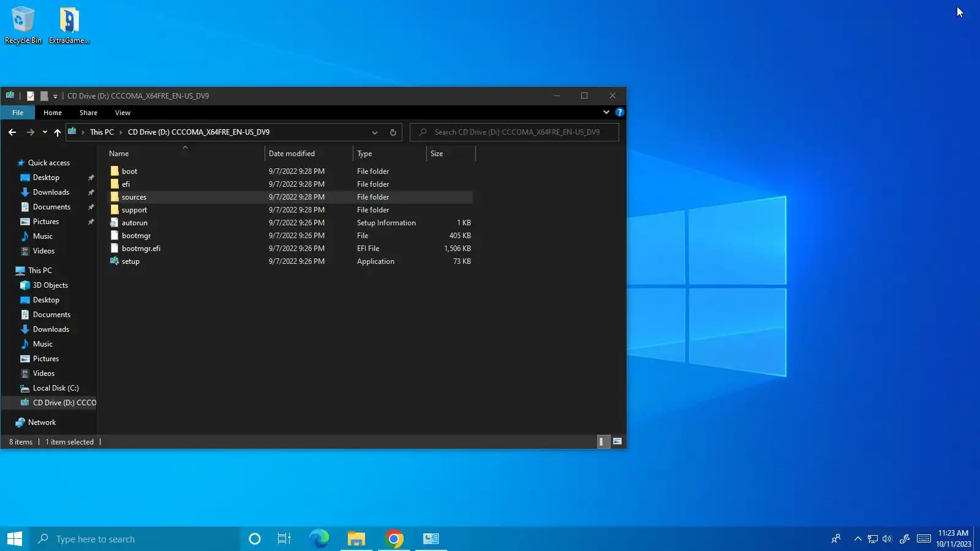This screenshot has width=980, height=551.
Task: Go back to the previous folder
Action: pos(12,132)
